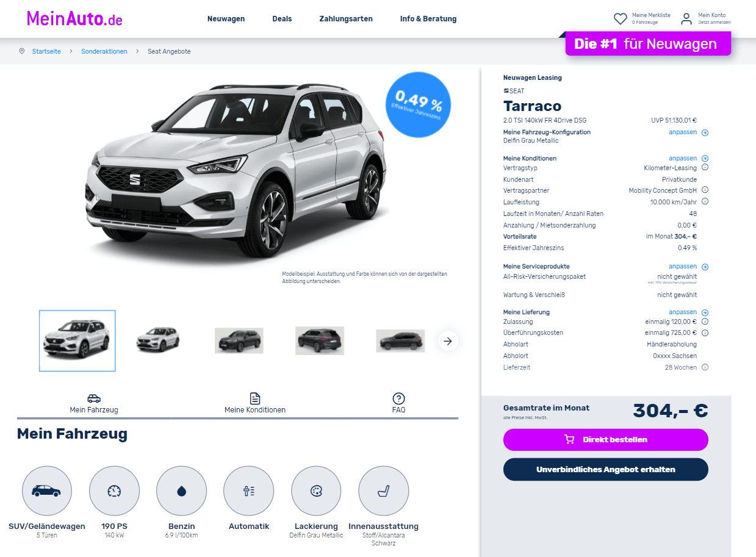
Task: Open the Neuwagen menu
Action: point(226,19)
